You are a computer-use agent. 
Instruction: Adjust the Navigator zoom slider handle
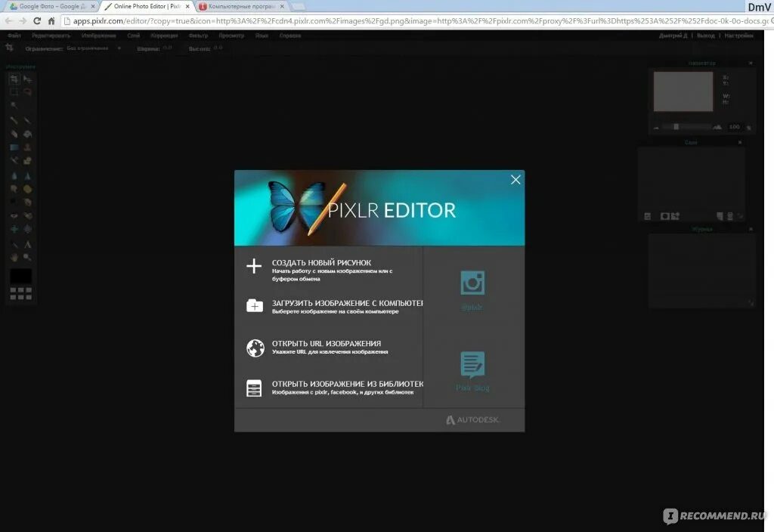coord(676,127)
